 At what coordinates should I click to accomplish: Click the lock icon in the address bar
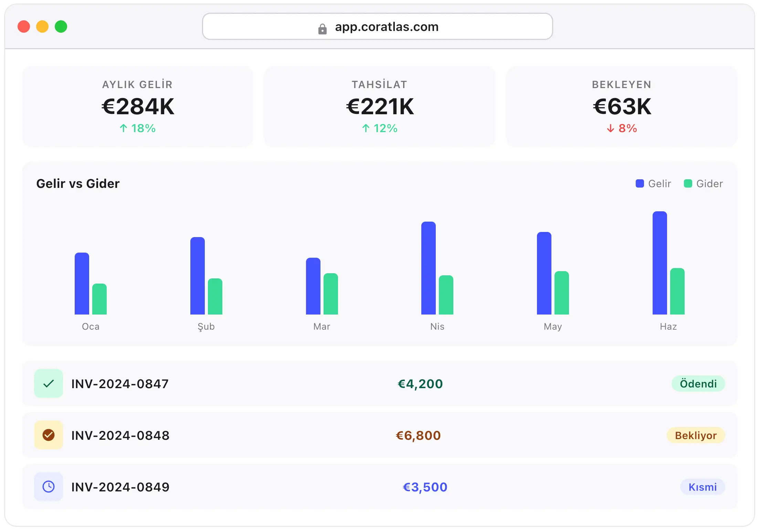(322, 29)
